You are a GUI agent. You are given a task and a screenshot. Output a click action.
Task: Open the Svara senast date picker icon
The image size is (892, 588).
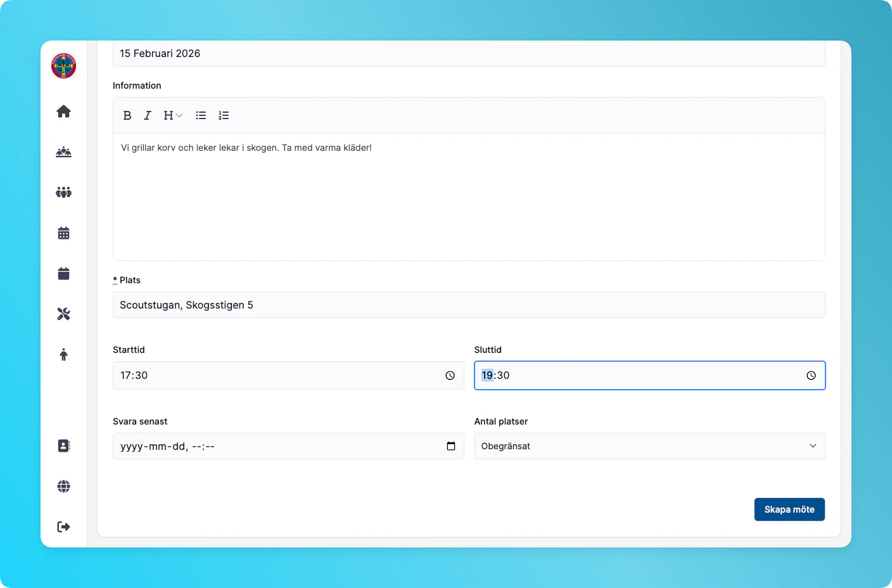pos(451,446)
